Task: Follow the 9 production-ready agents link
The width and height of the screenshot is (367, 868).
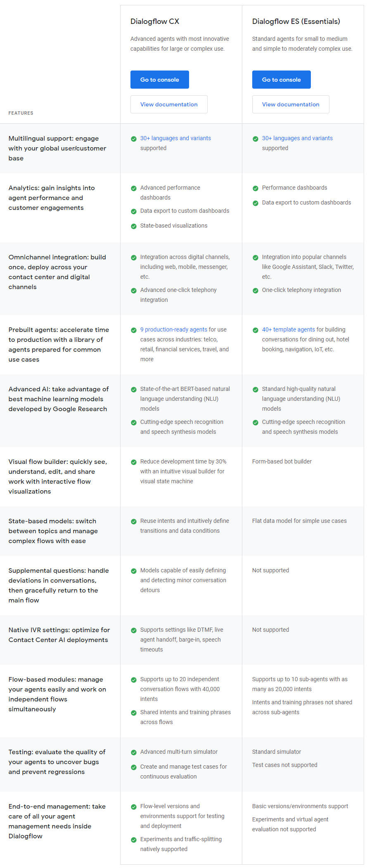Action: [x=174, y=329]
